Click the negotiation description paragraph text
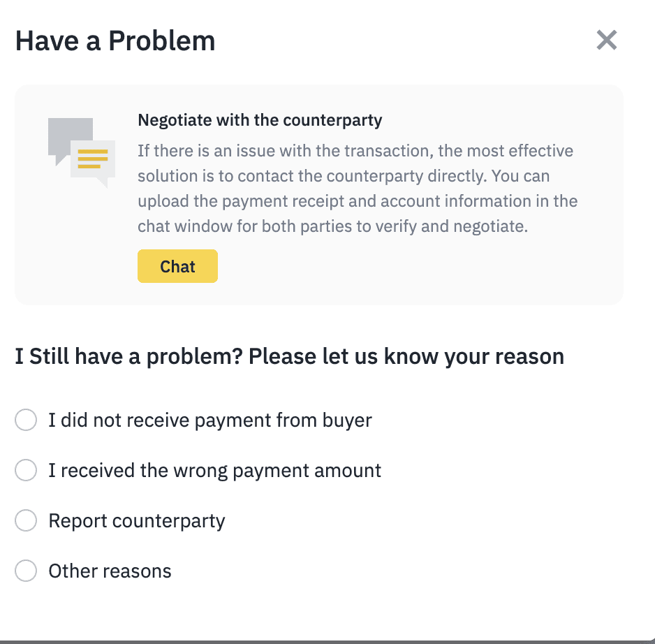The width and height of the screenshot is (655, 644). [356, 189]
